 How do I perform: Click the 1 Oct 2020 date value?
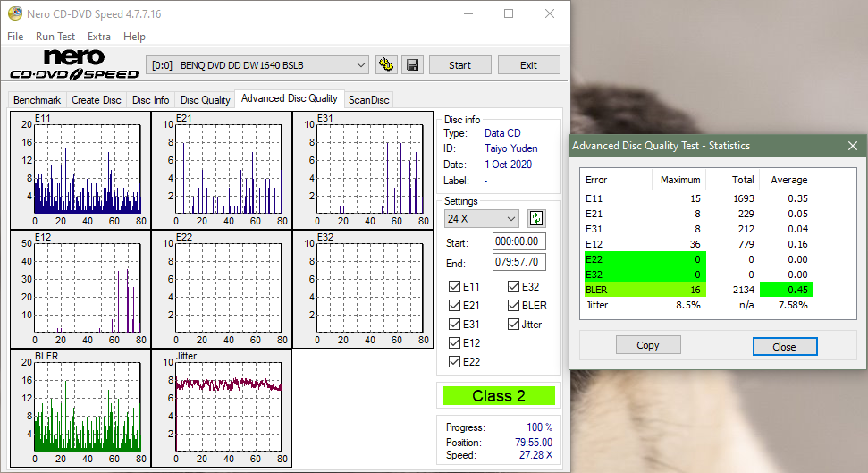(x=508, y=165)
